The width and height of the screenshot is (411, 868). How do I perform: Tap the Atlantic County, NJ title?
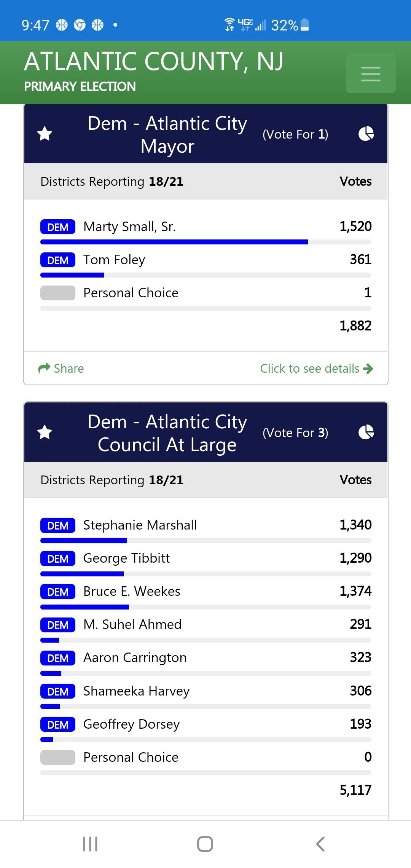153,62
